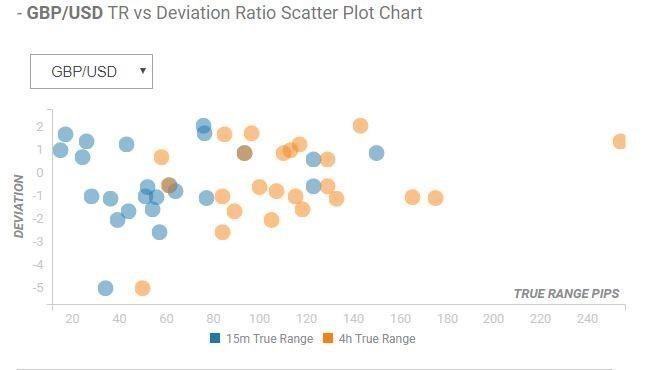Click the 100 tick label on x-axis

coord(260,319)
